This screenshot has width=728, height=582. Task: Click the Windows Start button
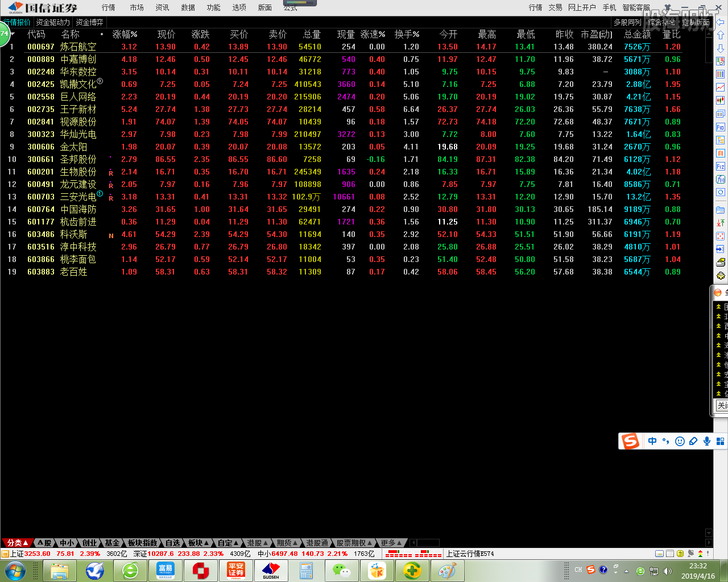point(15,571)
